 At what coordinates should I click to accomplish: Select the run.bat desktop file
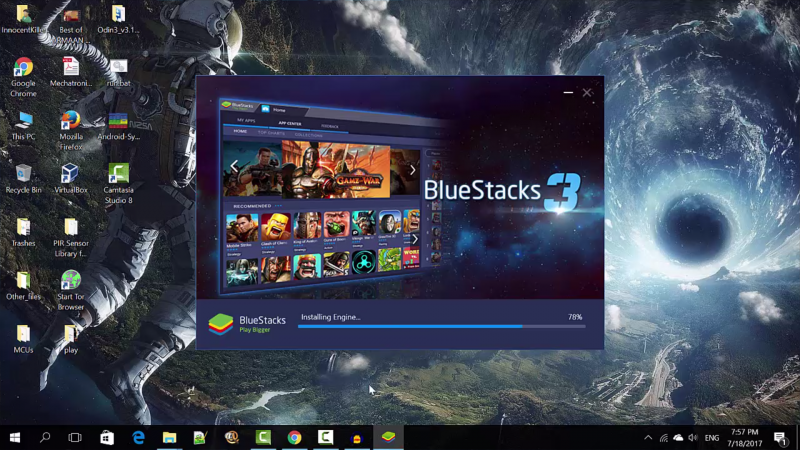coord(118,71)
